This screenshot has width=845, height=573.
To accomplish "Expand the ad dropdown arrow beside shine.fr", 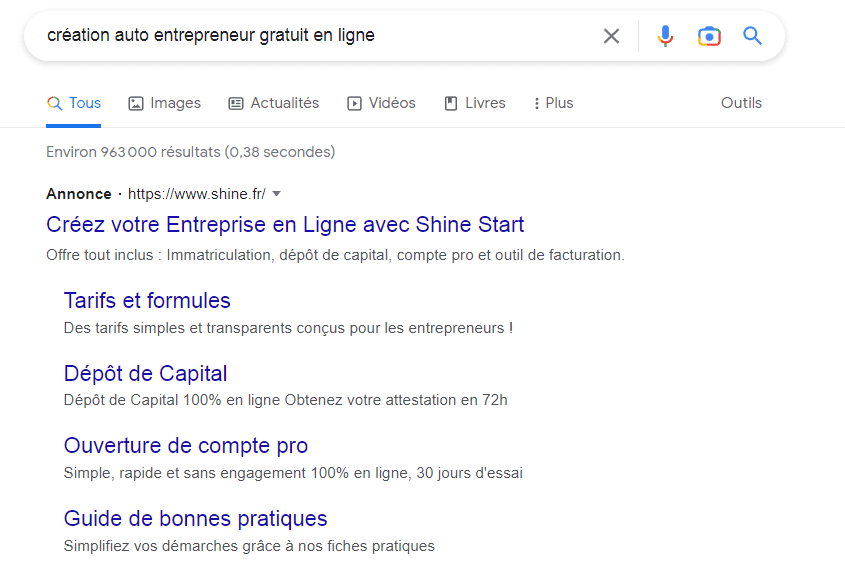I will coord(276,194).
